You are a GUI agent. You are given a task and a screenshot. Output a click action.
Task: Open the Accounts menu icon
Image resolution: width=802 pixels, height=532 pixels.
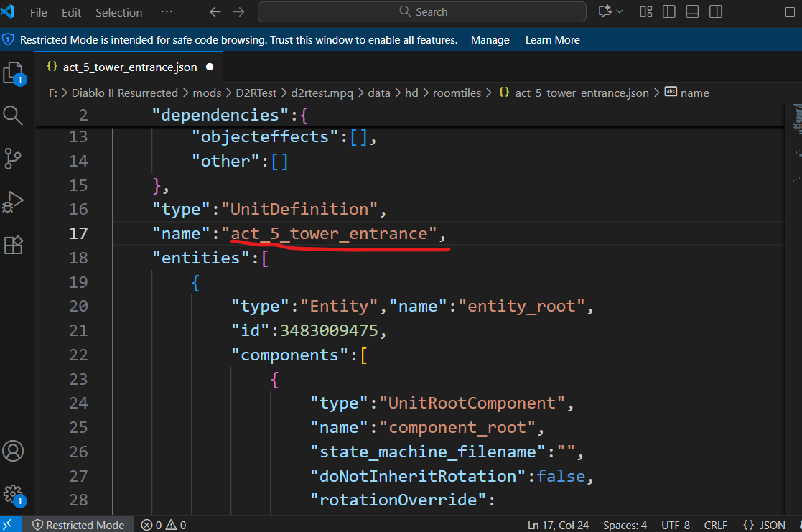(x=13, y=451)
